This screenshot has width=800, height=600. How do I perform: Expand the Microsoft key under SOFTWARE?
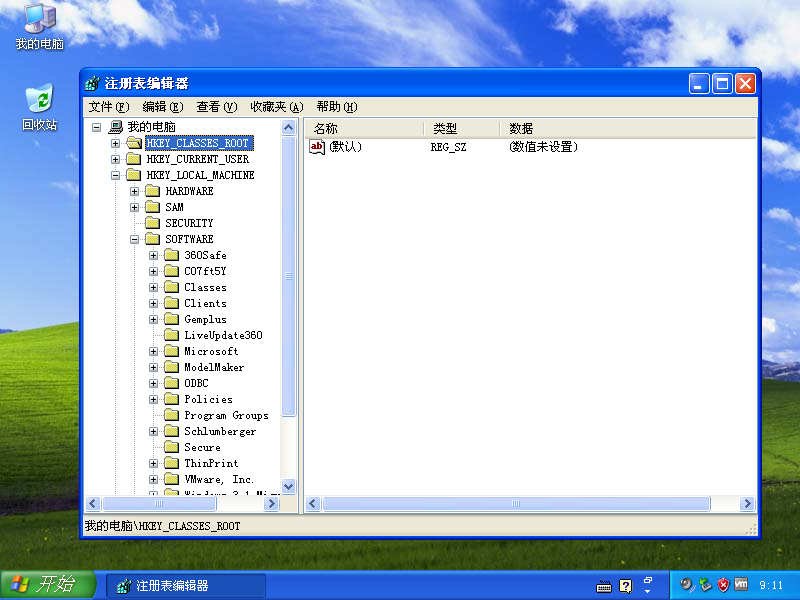tap(154, 351)
